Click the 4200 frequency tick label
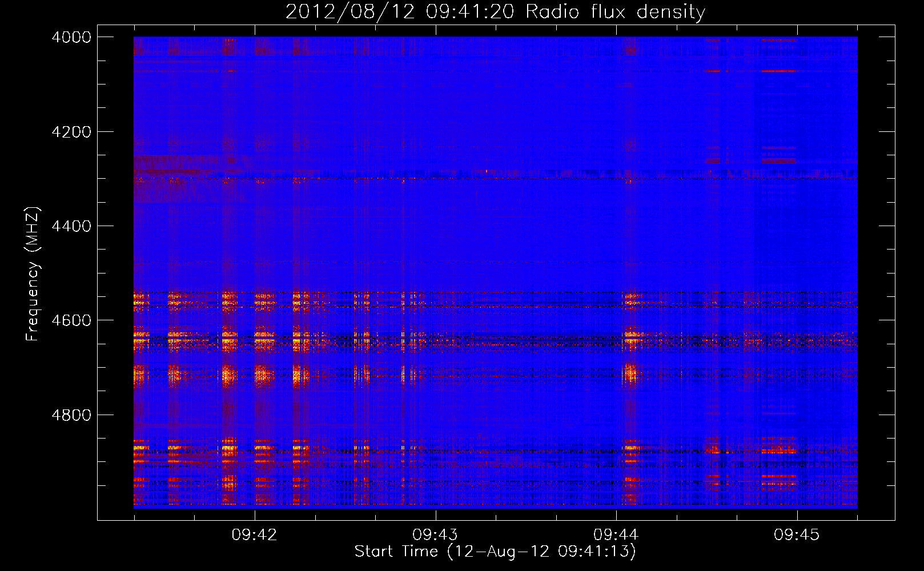924x571 pixels. click(x=71, y=132)
